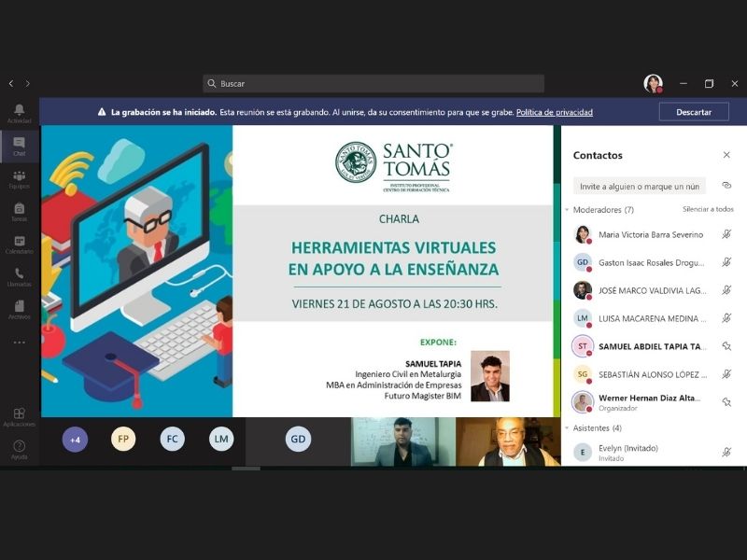
Task: Click the LM participant avatar in strip
Action: pyautogui.click(x=221, y=439)
